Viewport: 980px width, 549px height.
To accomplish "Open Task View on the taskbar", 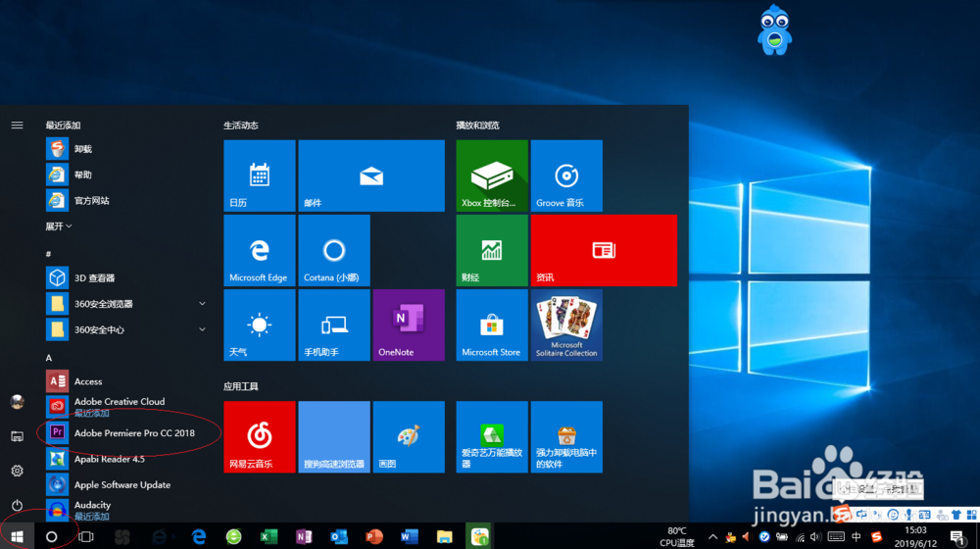I will tap(86, 536).
